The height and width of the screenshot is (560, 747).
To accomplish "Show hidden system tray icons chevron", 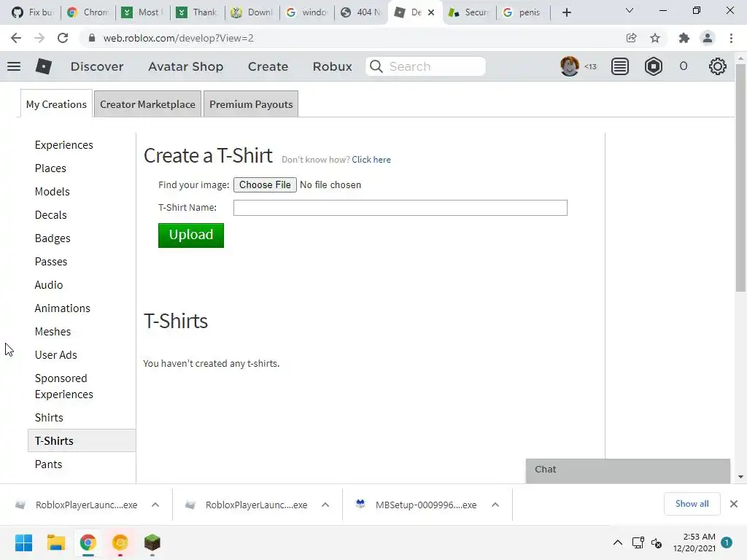I will tap(617, 542).
